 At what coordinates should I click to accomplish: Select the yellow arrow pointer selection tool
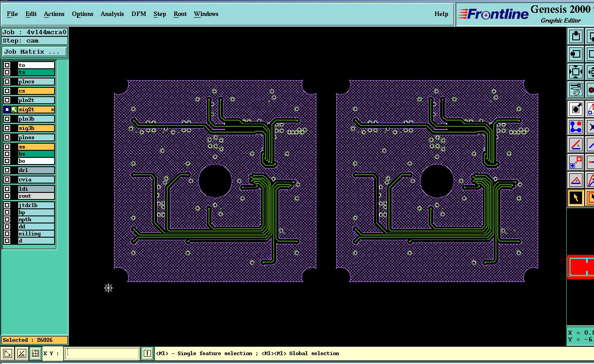575,198
